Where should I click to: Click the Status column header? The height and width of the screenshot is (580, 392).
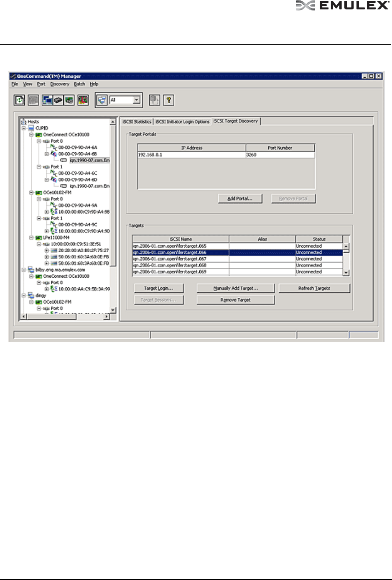[319, 239]
